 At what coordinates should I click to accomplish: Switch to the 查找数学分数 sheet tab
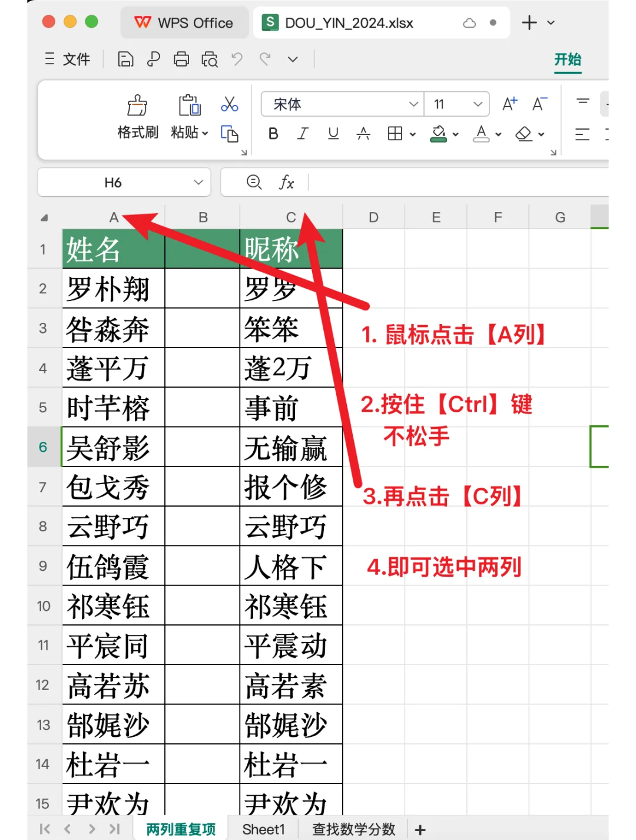coord(353,829)
